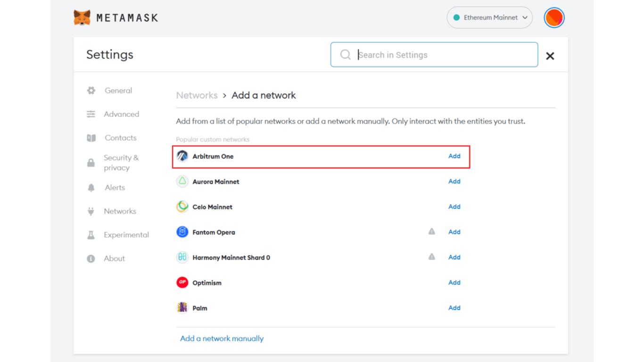
Task: Click the Networks plug icon
Action: coord(91,211)
